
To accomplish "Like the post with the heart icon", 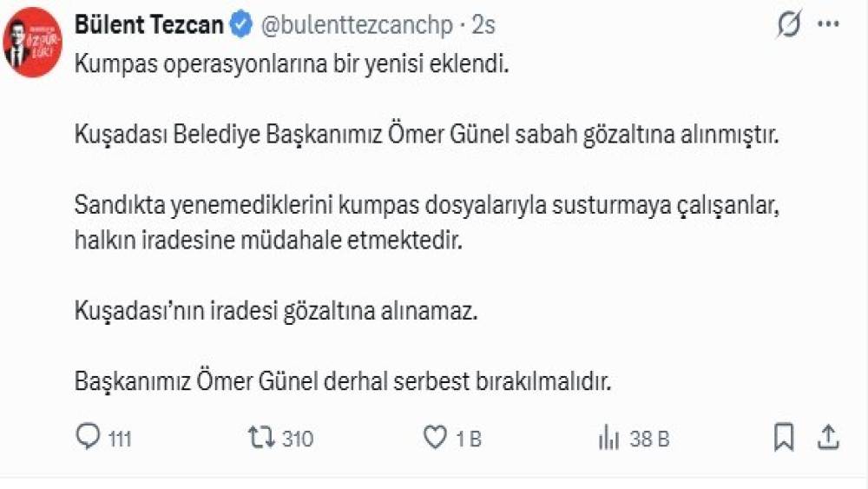I will point(434,439).
